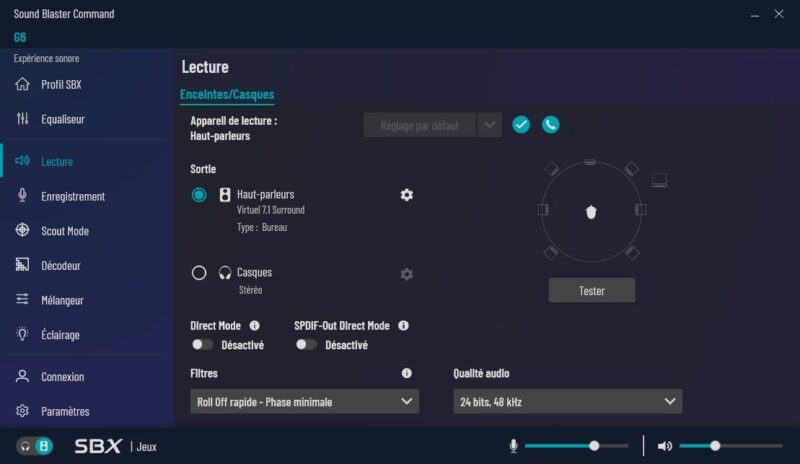The image size is (800, 464).
Task: Open Scout Mode page
Action: (65, 231)
